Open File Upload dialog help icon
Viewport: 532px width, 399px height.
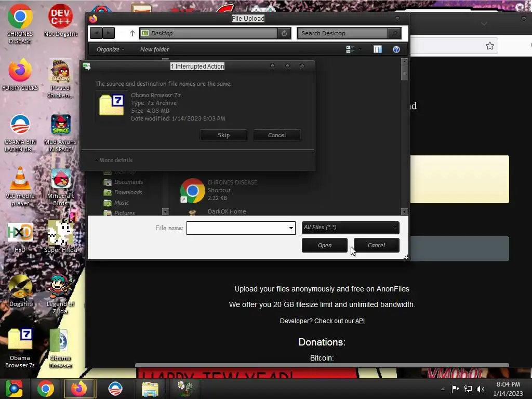tap(396, 49)
